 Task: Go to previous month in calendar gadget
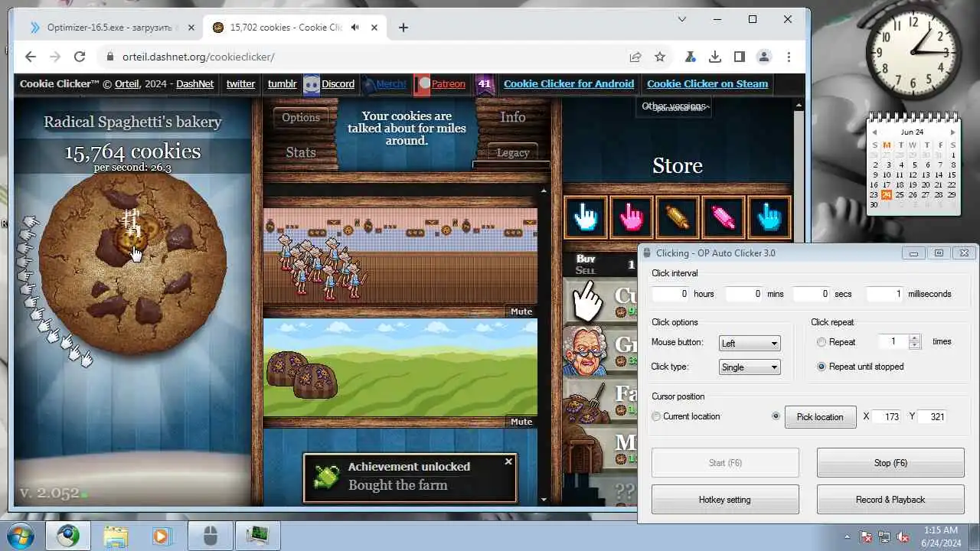(x=874, y=132)
